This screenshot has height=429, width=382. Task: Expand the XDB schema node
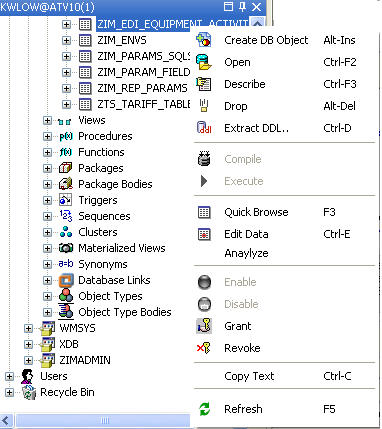click(x=28, y=344)
